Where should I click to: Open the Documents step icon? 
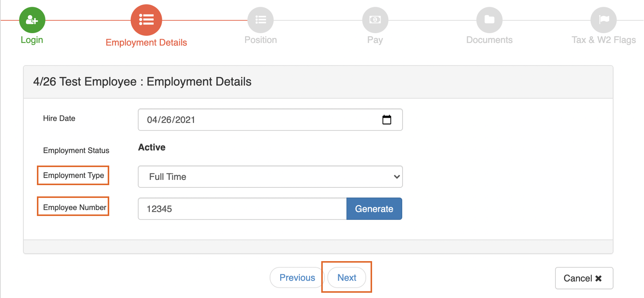tap(489, 20)
